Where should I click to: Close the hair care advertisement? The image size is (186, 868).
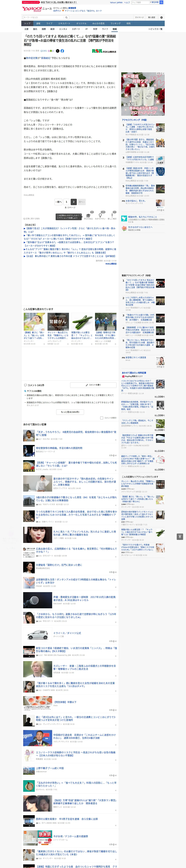pos(163,73)
